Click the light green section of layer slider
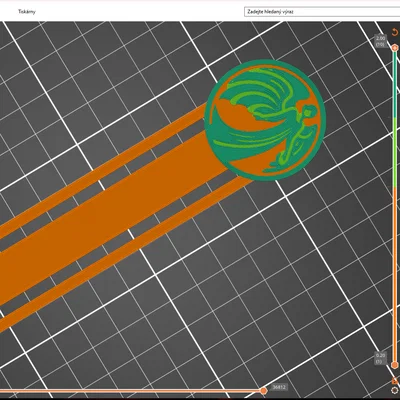Viewport: 400px width, 400px height. pyautogui.click(x=395, y=156)
